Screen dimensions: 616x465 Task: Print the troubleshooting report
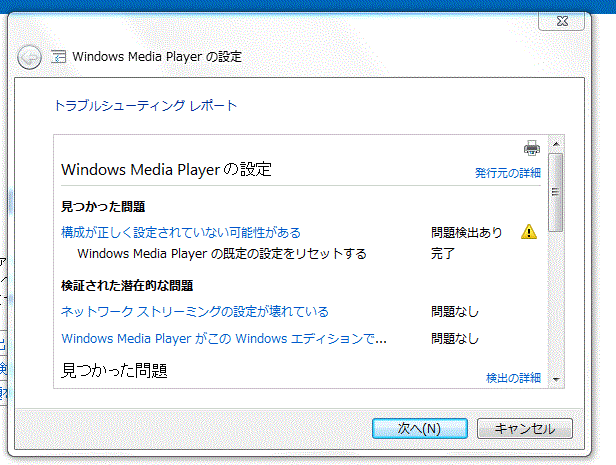532,148
